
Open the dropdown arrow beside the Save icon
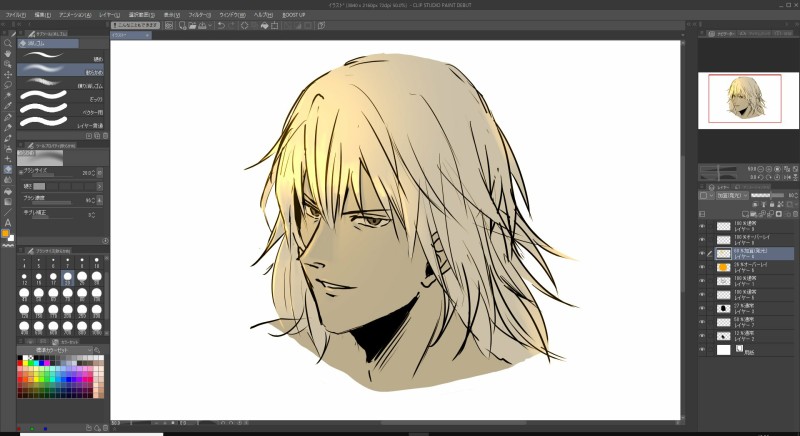point(210,25)
